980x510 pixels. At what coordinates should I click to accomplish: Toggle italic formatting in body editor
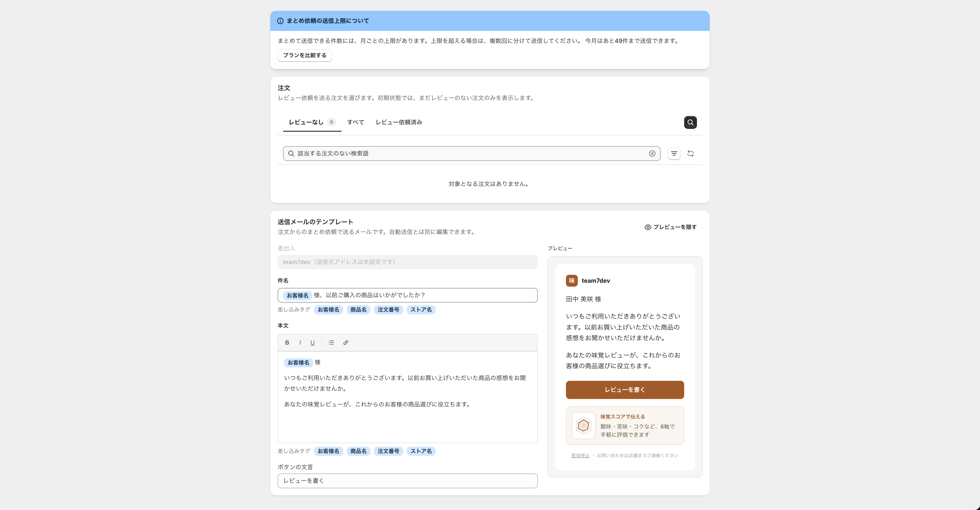300,343
